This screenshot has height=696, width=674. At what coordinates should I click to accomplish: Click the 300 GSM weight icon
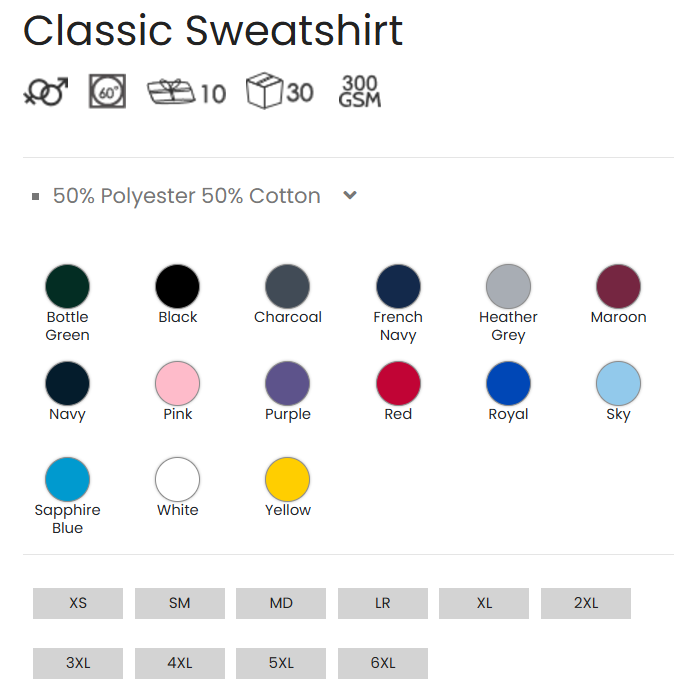360,91
